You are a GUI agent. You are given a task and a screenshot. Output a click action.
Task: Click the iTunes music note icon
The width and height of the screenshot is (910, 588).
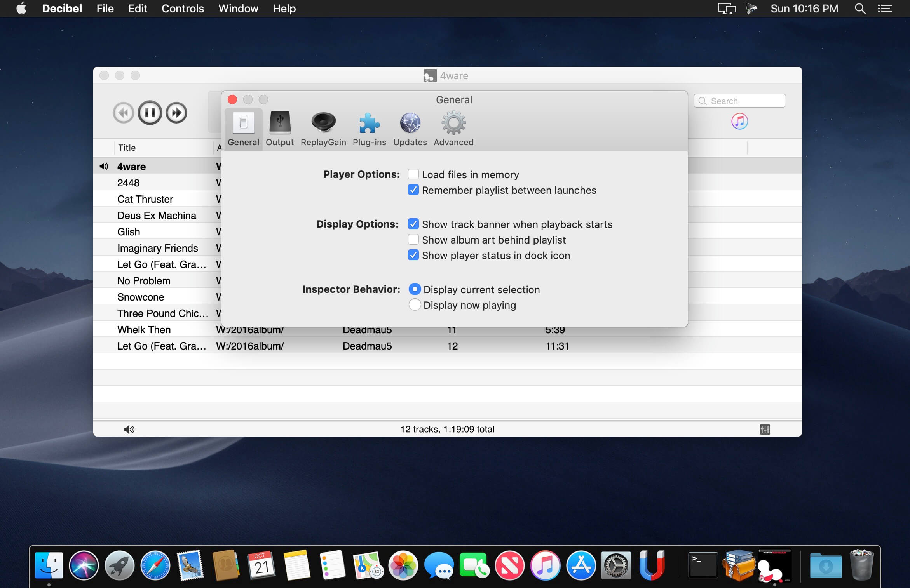739,122
